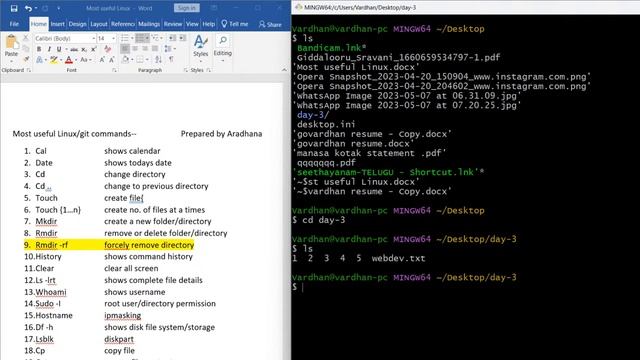The width and height of the screenshot is (640, 360).
Task: Switch to the Design tab
Action: tap(78, 24)
